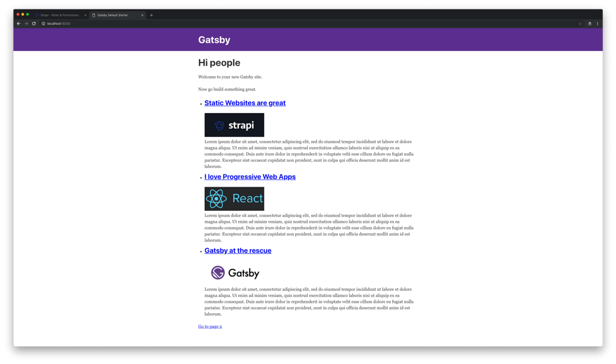This screenshot has width=616, height=364.
Task: Reload the current page
Action: [x=34, y=23]
